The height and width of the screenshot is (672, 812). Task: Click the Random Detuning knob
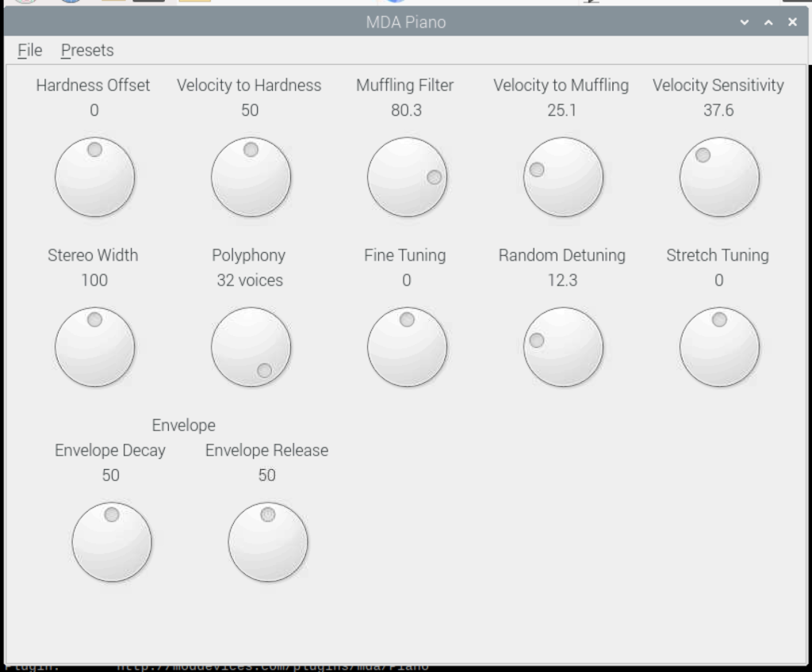click(x=564, y=347)
